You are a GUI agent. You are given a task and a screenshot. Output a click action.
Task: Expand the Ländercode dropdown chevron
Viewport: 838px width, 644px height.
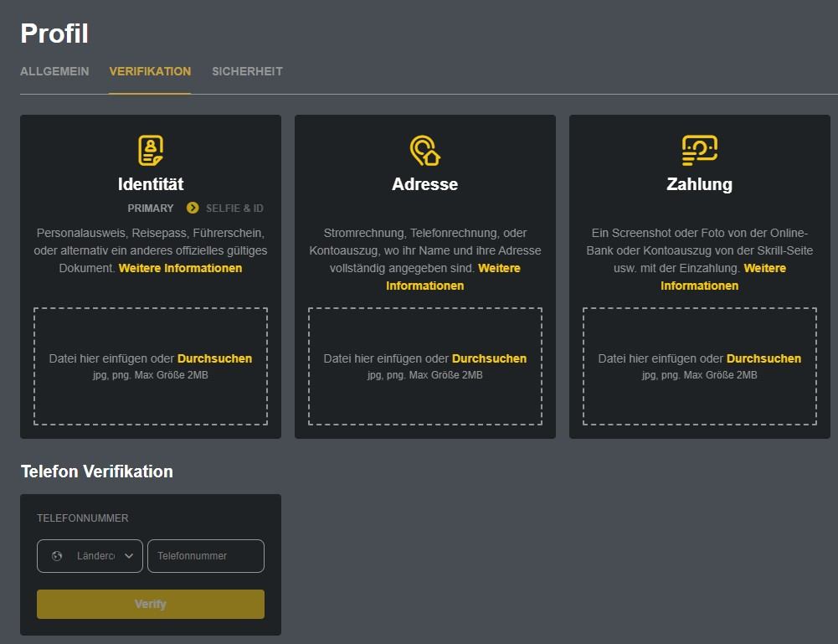coord(129,556)
